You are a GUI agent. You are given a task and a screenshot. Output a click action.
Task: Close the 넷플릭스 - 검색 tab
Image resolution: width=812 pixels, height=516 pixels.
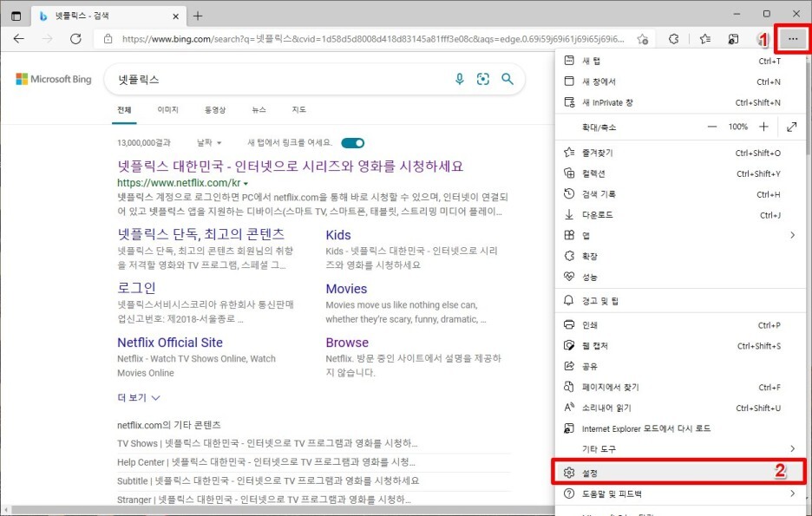point(175,16)
